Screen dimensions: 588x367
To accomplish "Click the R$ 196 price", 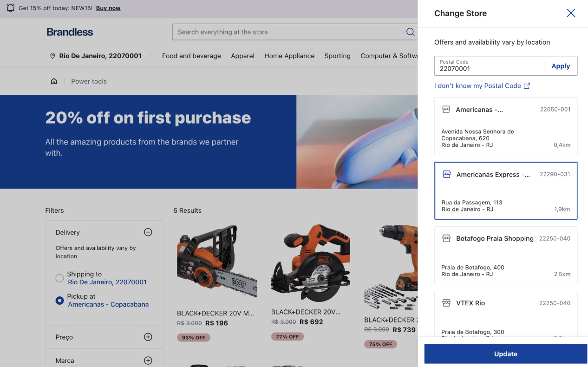I will tap(216, 323).
